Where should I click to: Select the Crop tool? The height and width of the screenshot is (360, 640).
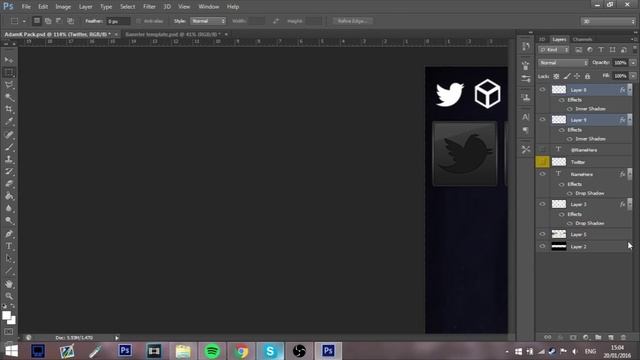9,109
